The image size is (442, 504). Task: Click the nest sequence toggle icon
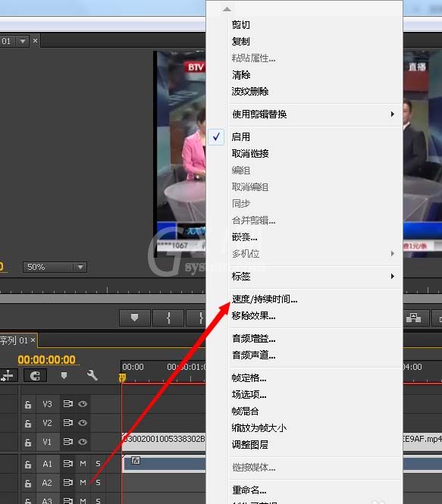click(8, 375)
